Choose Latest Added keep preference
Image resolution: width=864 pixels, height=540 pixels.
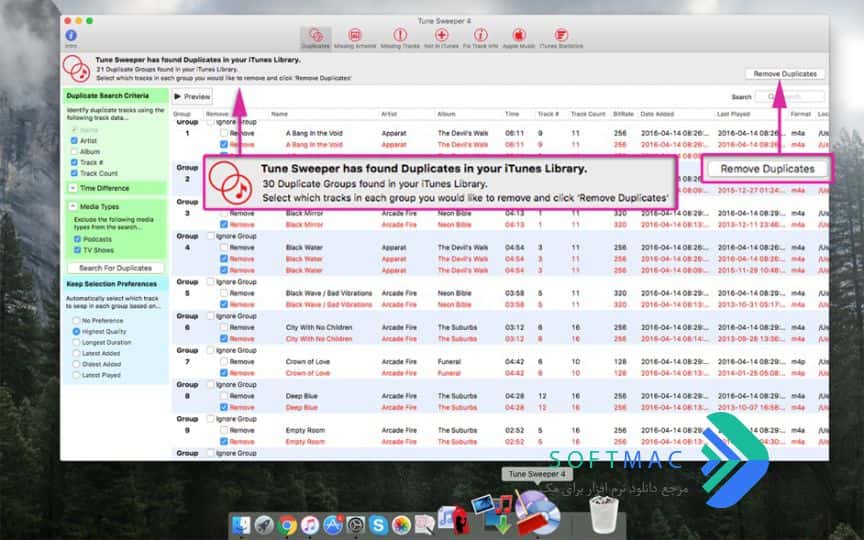(76, 353)
